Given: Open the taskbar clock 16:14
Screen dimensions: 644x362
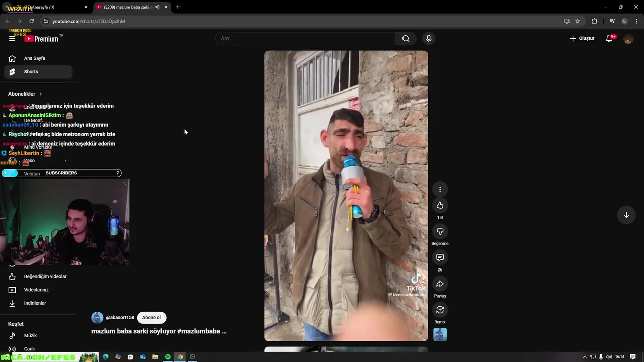Looking at the screenshot, I should pos(620,357).
